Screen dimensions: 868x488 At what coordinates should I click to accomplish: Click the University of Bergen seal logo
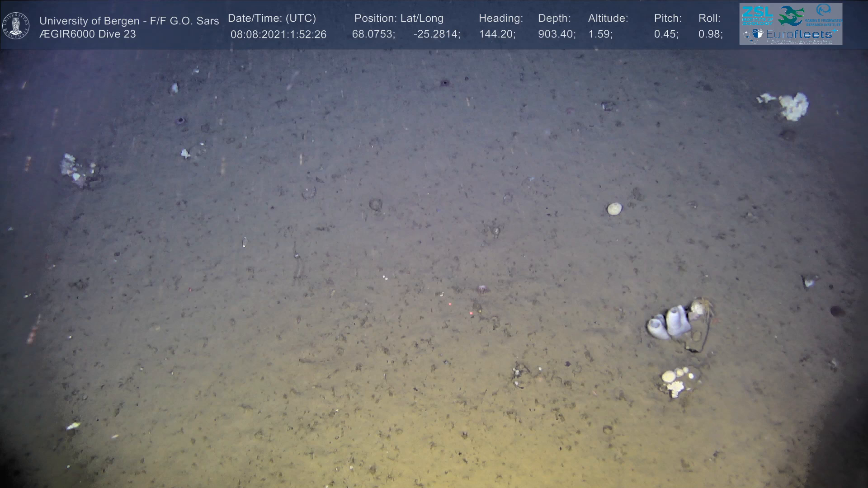click(16, 26)
